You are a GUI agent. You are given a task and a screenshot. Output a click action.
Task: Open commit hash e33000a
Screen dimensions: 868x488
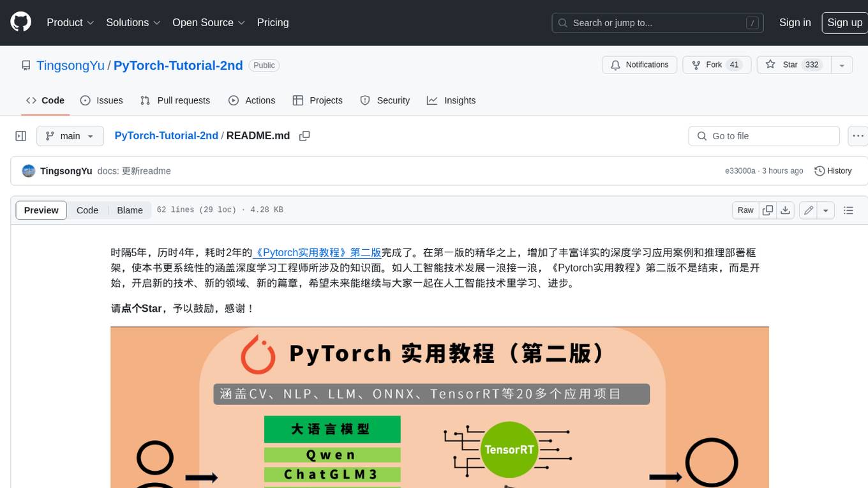[x=740, y=171]
